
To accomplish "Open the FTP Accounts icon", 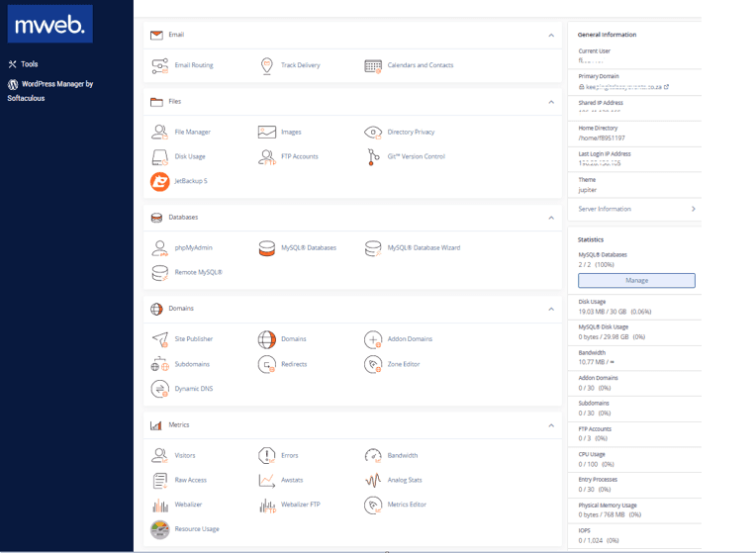I will 266,156.
